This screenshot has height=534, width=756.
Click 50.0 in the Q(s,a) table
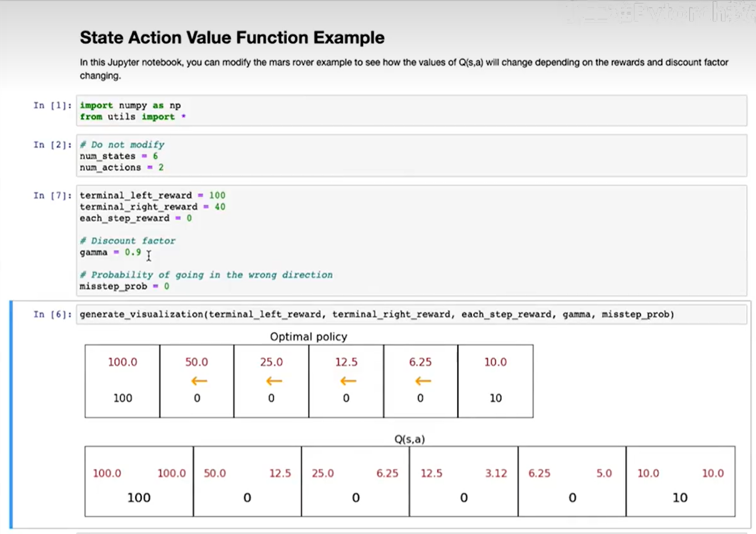215,473
